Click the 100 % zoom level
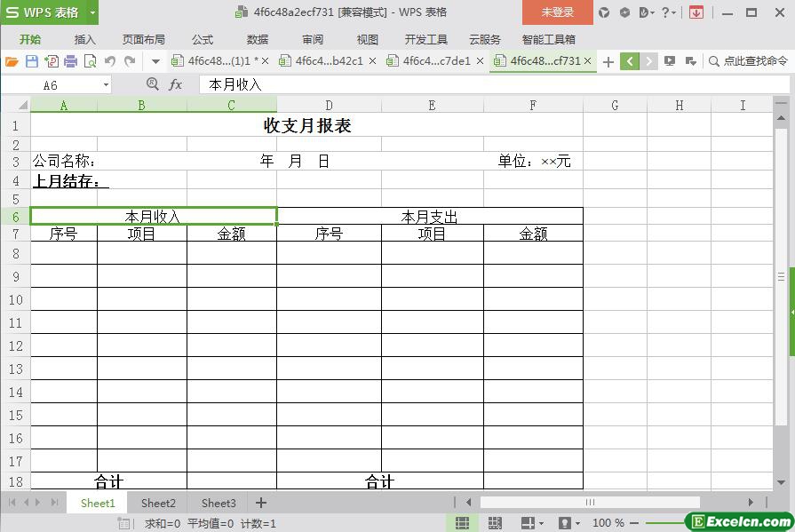Image resolution: width=795 pixels, height=532 pixels. [608, 523]
